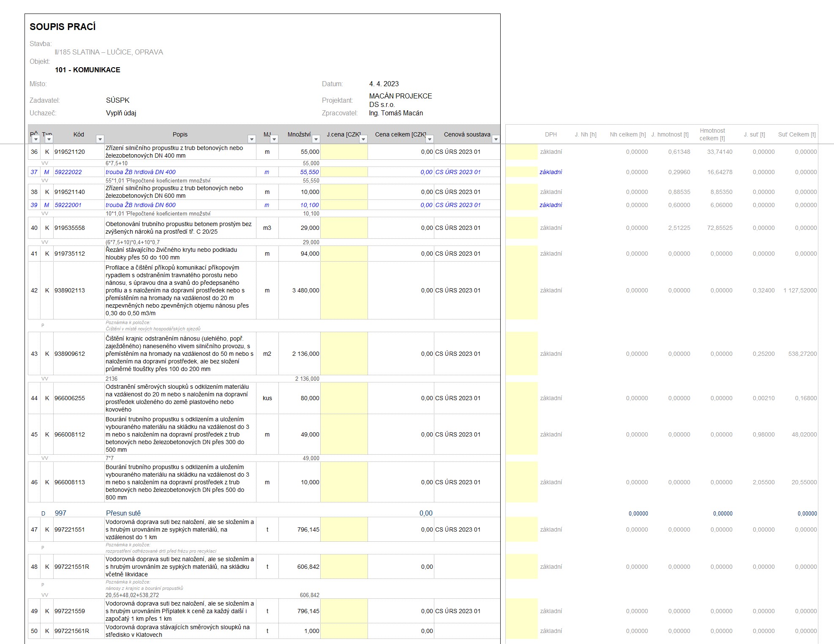Open the Množství filter arrow button
Image resolution: width=834 pixels, height=644 pixels.
coord(316,139)
